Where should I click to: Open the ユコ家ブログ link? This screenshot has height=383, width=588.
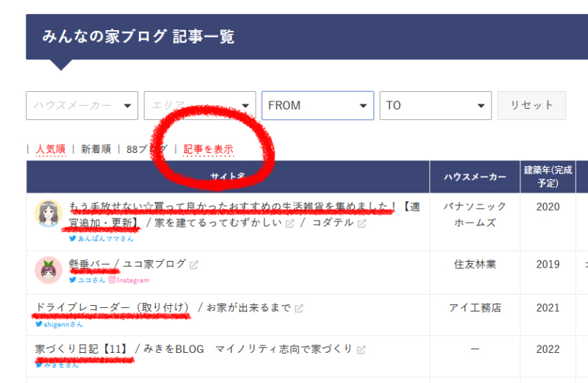tap(154, 264)
